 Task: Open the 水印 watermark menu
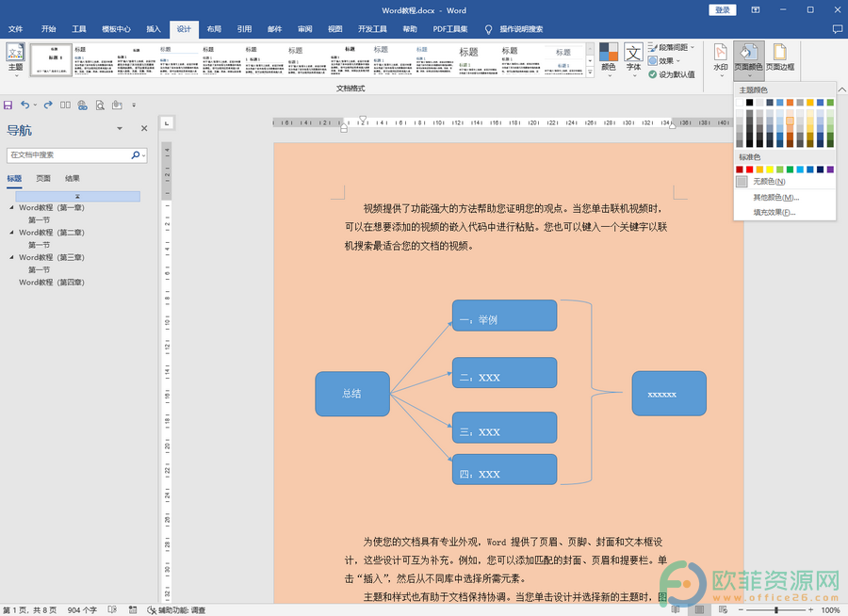coord(721,59)
